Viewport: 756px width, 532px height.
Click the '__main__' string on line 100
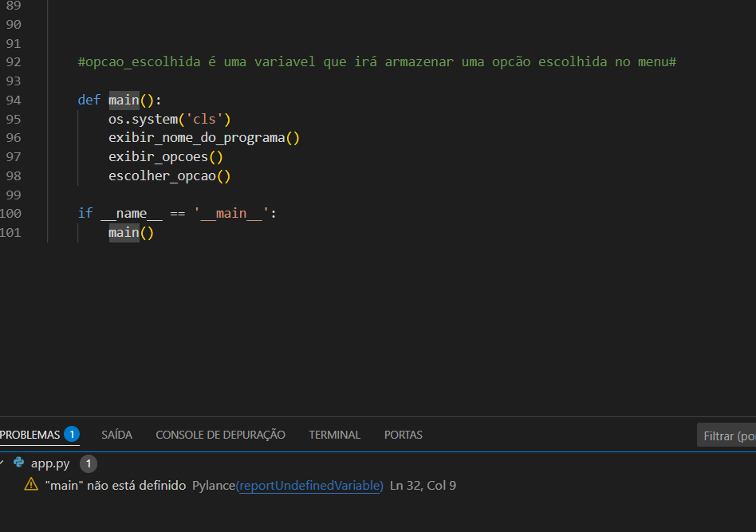(x=231, y=214)
